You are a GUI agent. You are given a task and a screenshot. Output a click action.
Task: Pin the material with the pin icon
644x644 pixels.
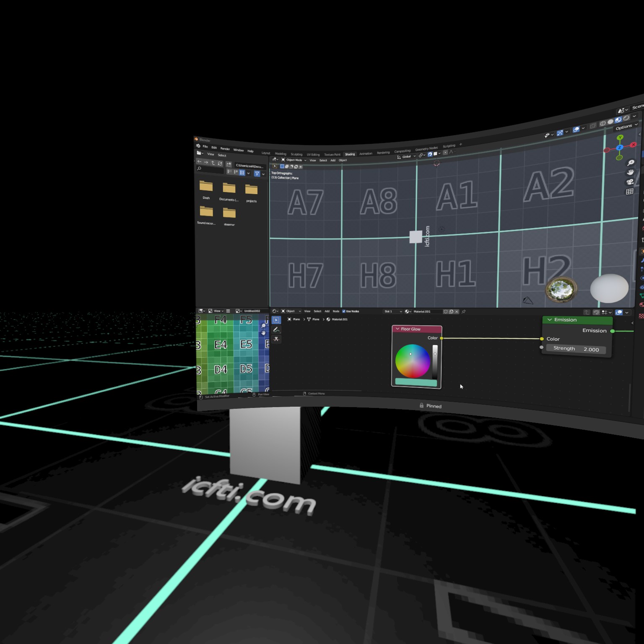click(x=463, y=312)
